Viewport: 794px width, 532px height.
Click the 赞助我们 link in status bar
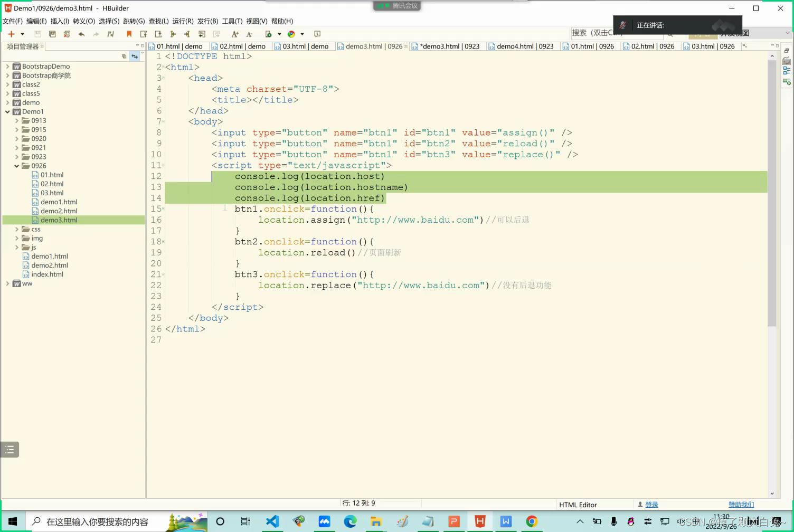[741, 505]
